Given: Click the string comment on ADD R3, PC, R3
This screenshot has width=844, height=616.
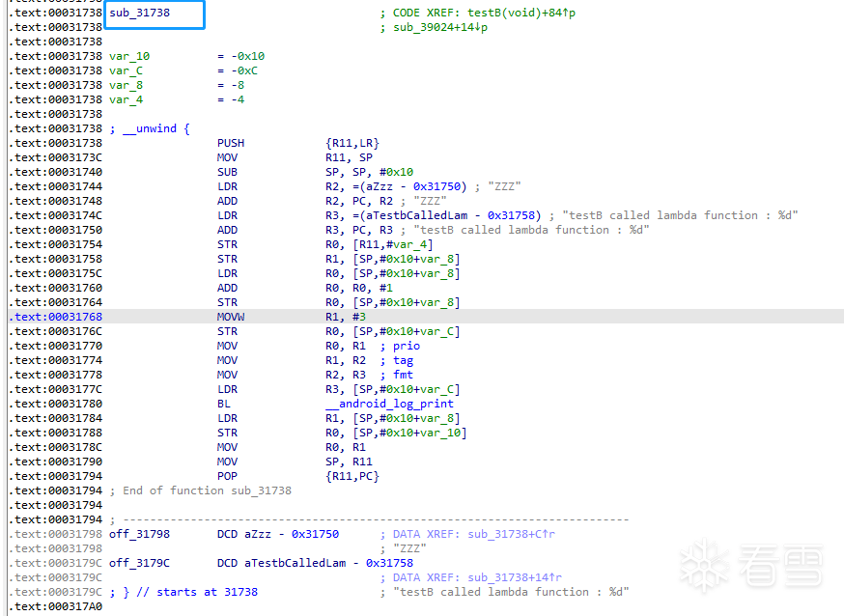Looking at the screenshot, I should (531, 230).
